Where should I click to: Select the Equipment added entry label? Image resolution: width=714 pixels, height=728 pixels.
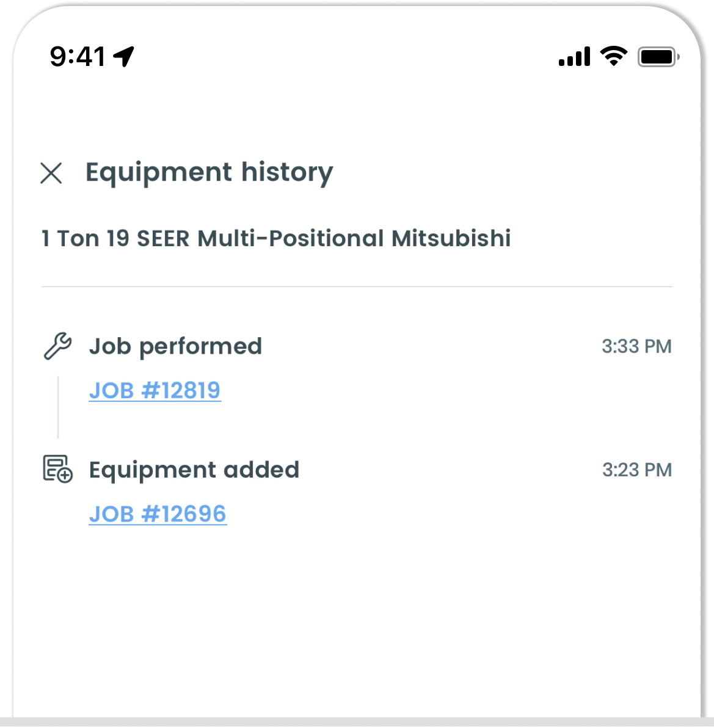point(194,470)
